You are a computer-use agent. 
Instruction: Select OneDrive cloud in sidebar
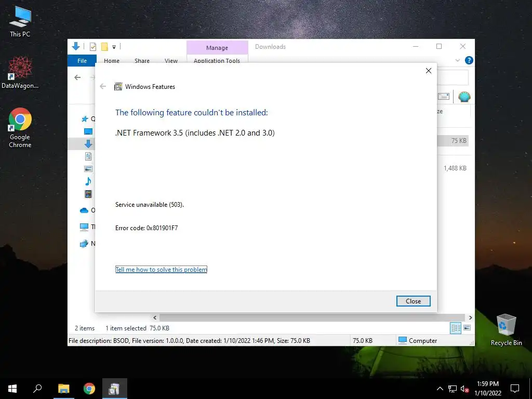pos(84,210)
